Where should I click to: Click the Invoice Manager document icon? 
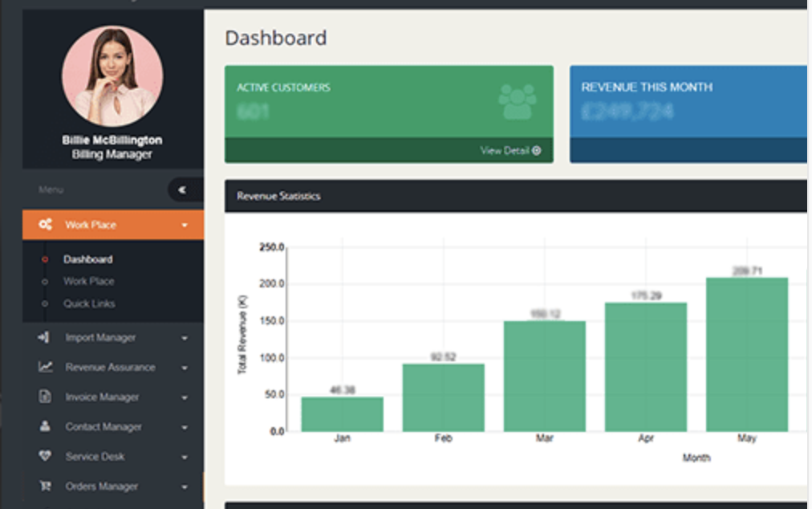tap(45, 397)
